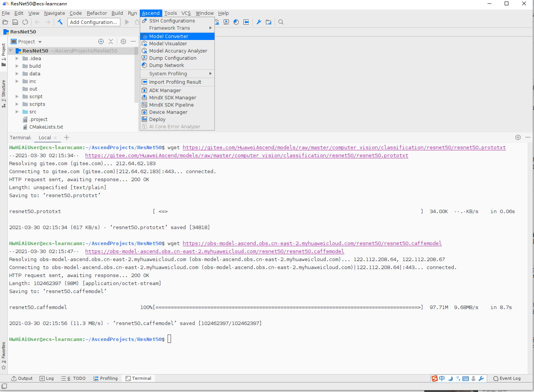Toggle the 2: Favorites side tool window
The width and height of the screenshot is (534, 392).
(3, 355)
